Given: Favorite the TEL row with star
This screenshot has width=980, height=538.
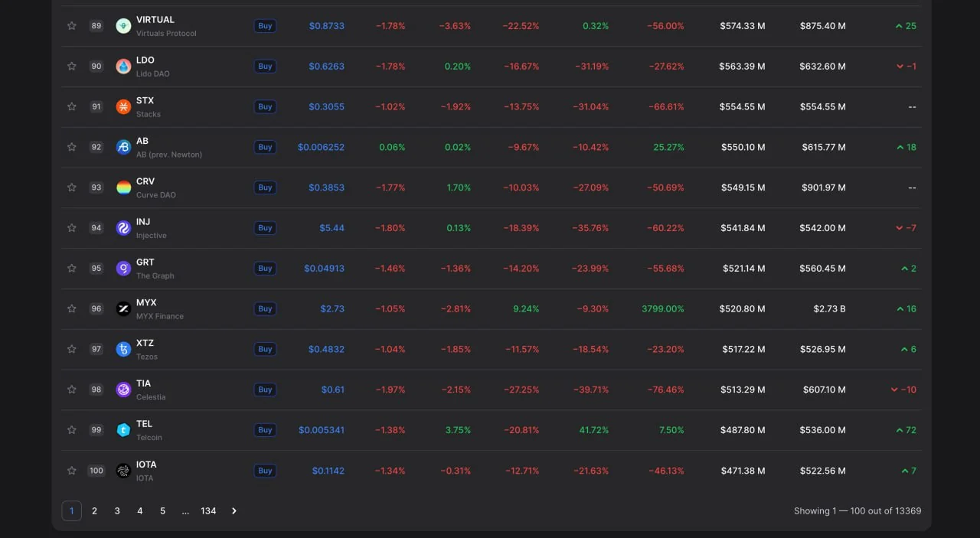Looking at the screenshot, I should pyautogui.click(x=72, y=430).
